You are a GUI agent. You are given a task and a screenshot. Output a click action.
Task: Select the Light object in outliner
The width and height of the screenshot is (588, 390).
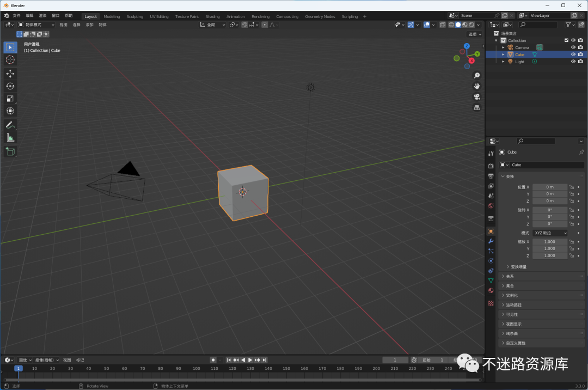click(x=519, y=62)
